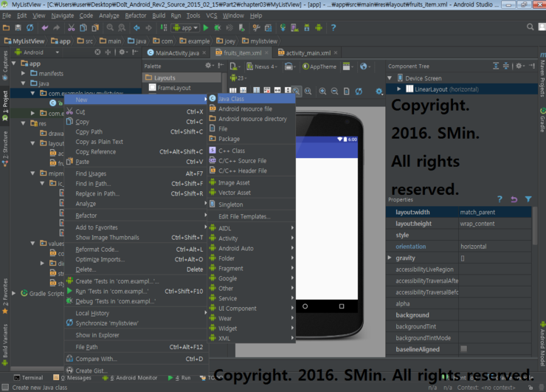
Task: Expand the gravity property row
Action: pyautogui.click(x=390, y=258)
